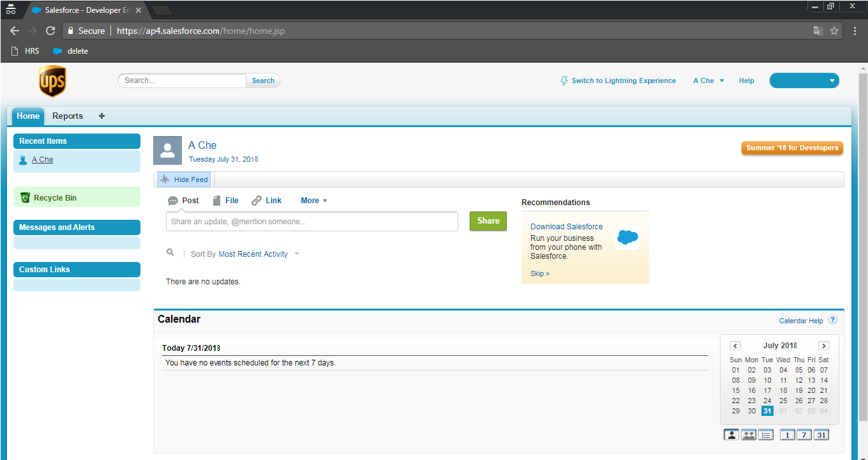Click the browser address bar URL
This screenshot has width=868, height=460.
(x=201, y=31)
